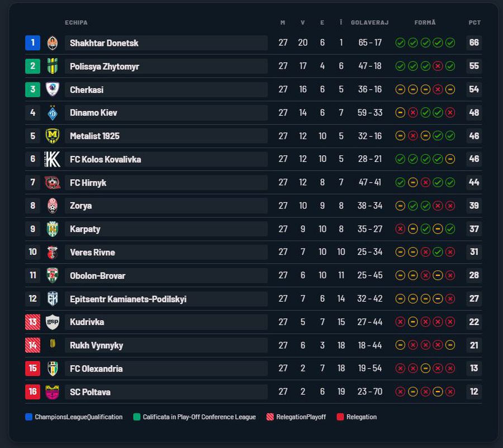Click the FC Kolos Kovalivka logo

(x=53, y=159)
